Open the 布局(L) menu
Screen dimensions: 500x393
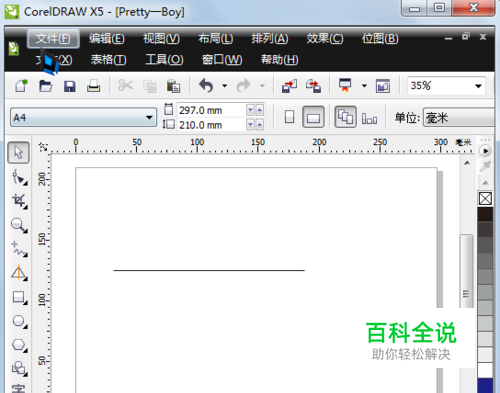point(216,39)
